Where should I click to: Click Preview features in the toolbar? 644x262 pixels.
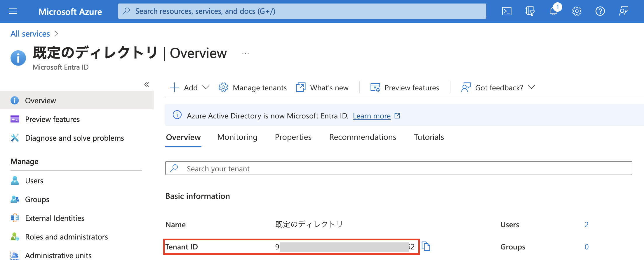tap(412, 88)
